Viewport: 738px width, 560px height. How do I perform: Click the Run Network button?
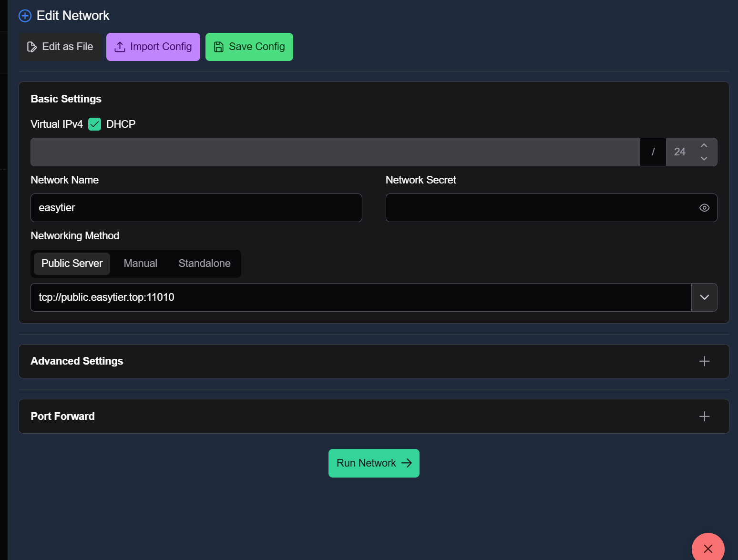(x=374, y=463)
